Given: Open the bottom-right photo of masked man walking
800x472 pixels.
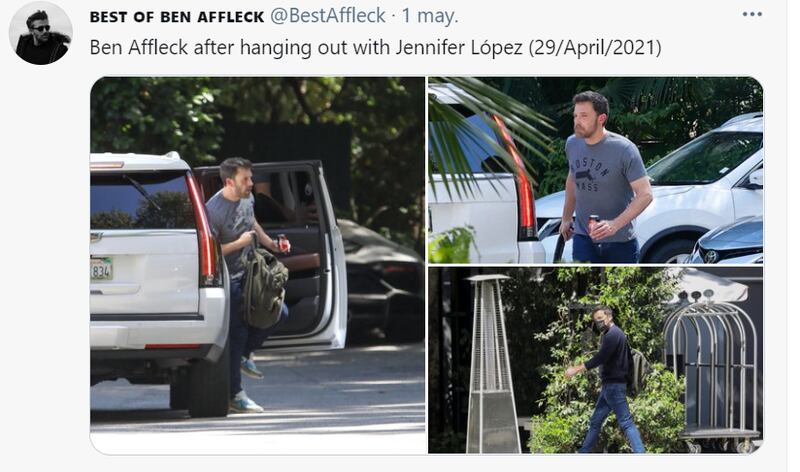Looking at the screenshot, I should [595, 360].
